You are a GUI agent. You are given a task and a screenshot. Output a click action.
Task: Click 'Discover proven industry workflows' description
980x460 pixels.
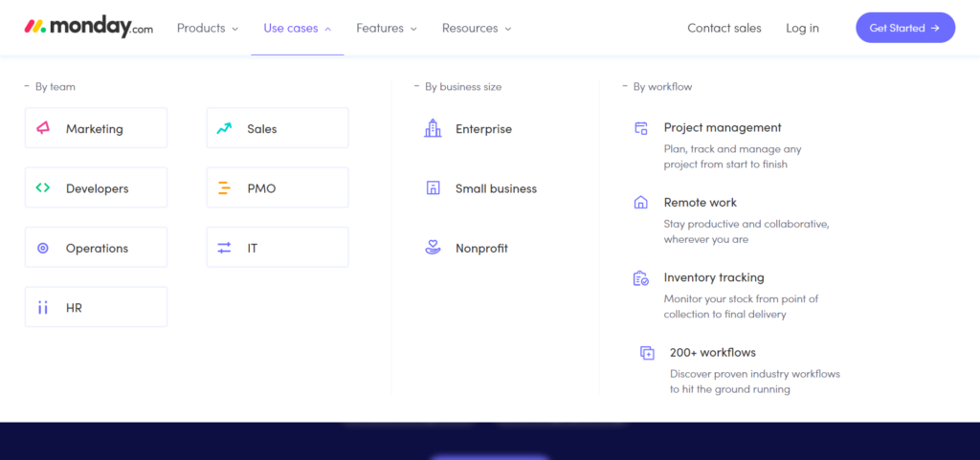tap(755, 382)
